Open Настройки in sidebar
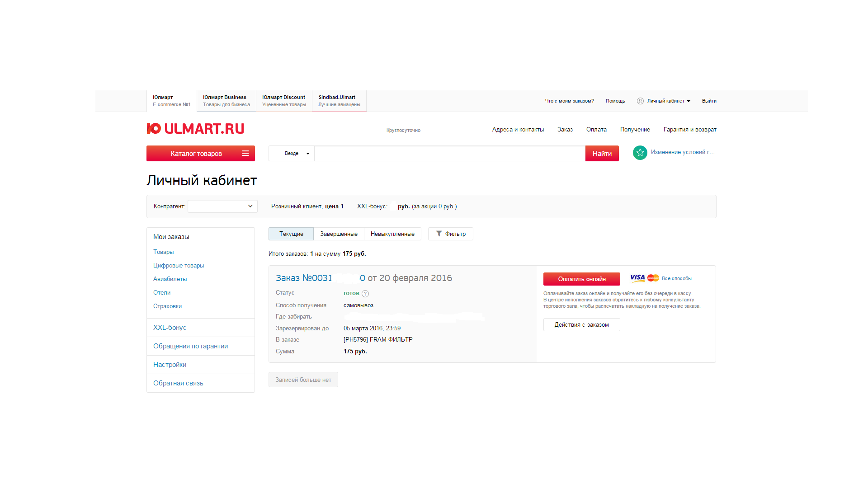Viewport: 868px width, 488px height. pos(170,365)
